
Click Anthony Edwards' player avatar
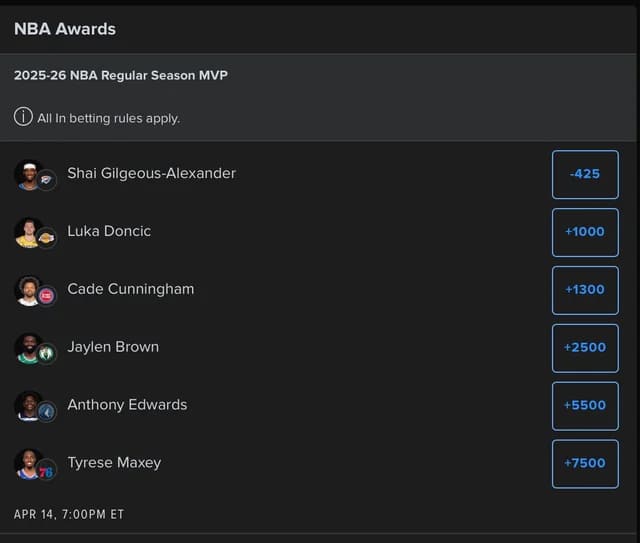(30, 406)
